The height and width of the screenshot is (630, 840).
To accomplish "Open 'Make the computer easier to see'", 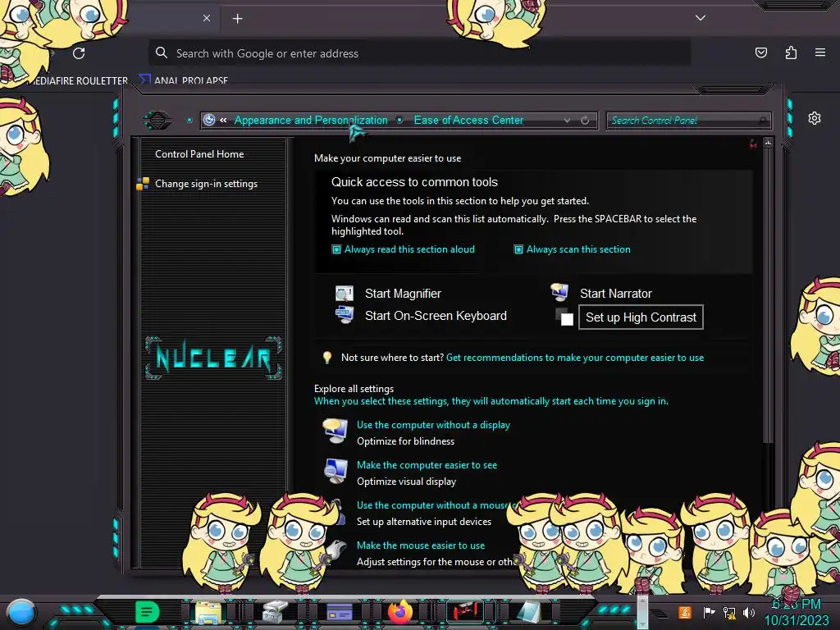I will (x=427, y=465).
